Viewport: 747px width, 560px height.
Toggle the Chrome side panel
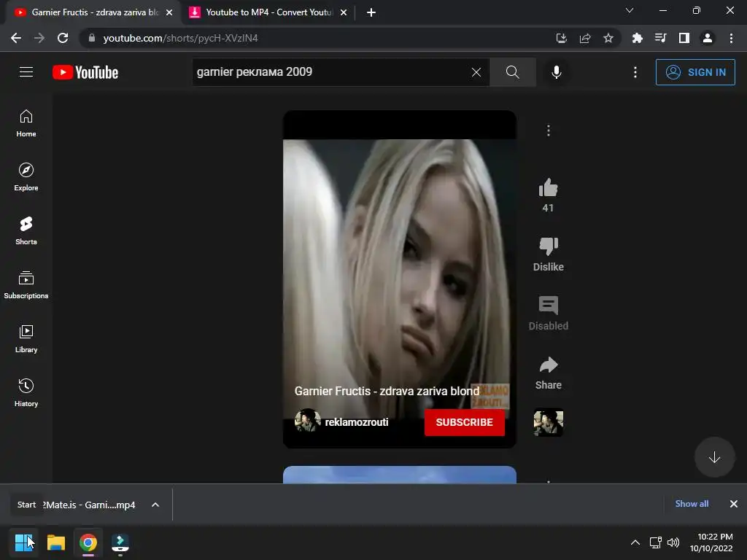(x=684, y=38)
